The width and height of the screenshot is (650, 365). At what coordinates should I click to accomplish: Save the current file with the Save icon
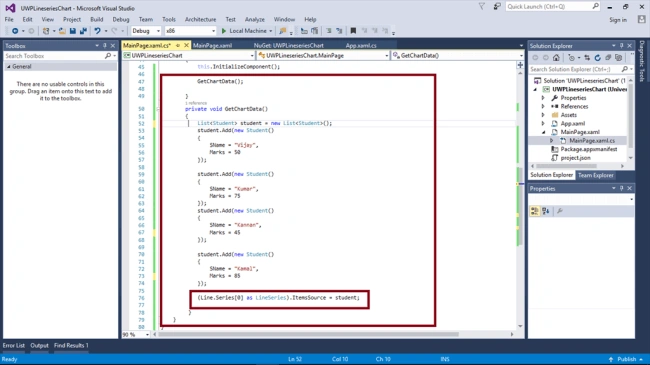pyautogui.click(x=73, y=31)
